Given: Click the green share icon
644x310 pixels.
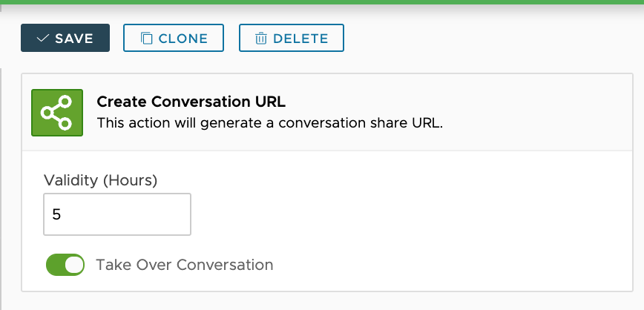Looking at the screenshot, I should [x=56, y=112].
